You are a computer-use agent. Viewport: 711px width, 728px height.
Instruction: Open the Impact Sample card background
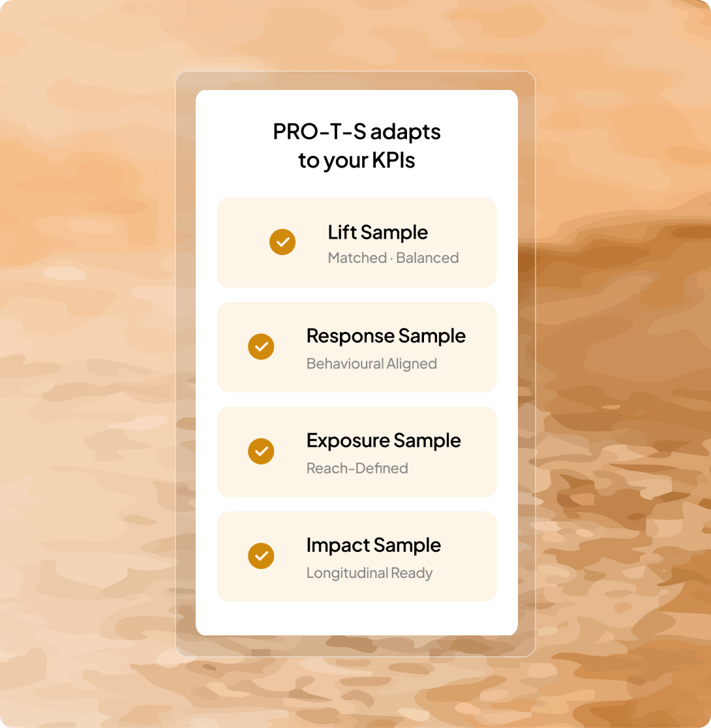(x=357, y=556)
